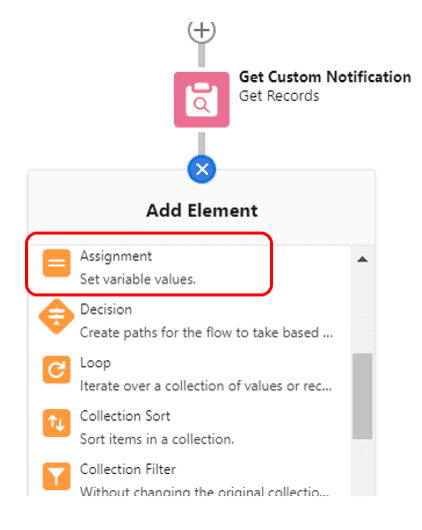
Task: Click the orange Loop icon
Action: pos(56,370)
